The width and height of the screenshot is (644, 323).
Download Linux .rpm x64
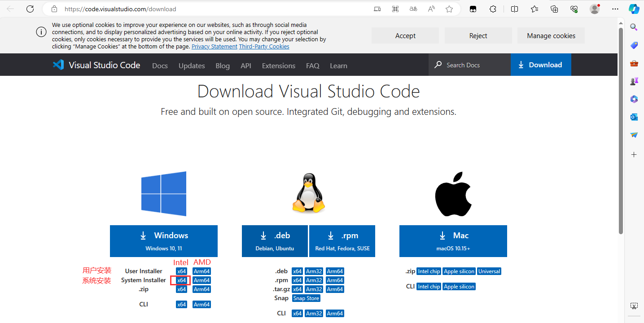[x=298, y=280]
